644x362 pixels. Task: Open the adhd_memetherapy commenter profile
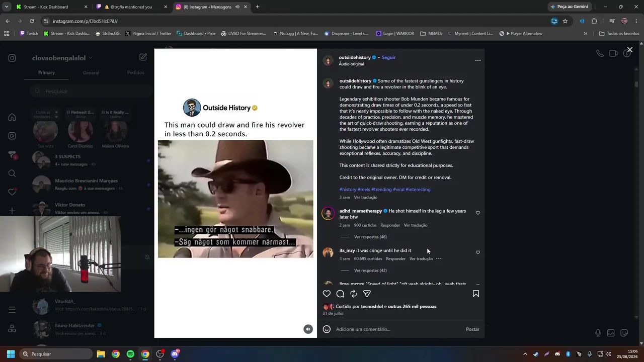click(360, 211)
